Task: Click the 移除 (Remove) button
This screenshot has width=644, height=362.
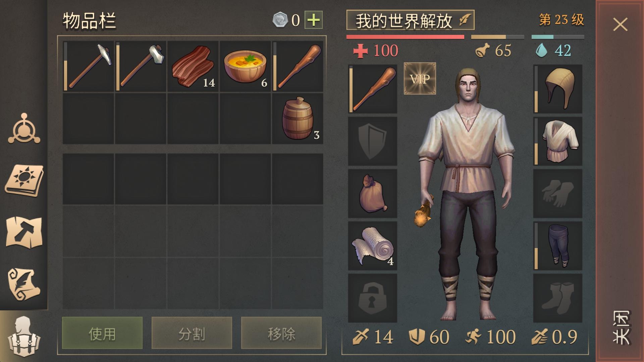Action: click(281, 333)
